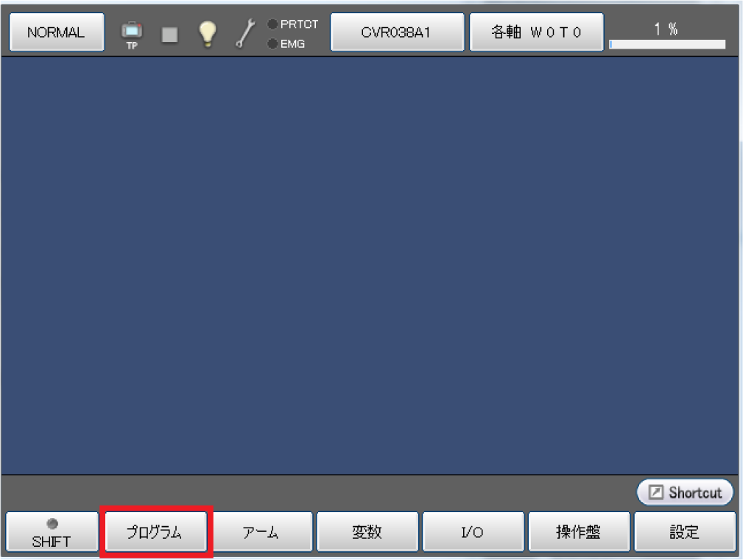743x560 pixels.
Task: Click the TP teach pendant icon
Action: pos(132,35)
